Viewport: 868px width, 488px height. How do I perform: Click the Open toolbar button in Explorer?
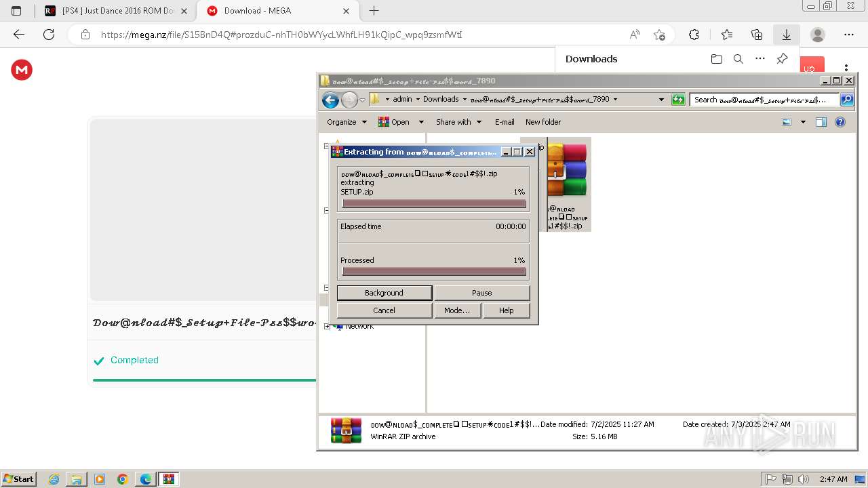pyautogui.click(x=394, y=122)
